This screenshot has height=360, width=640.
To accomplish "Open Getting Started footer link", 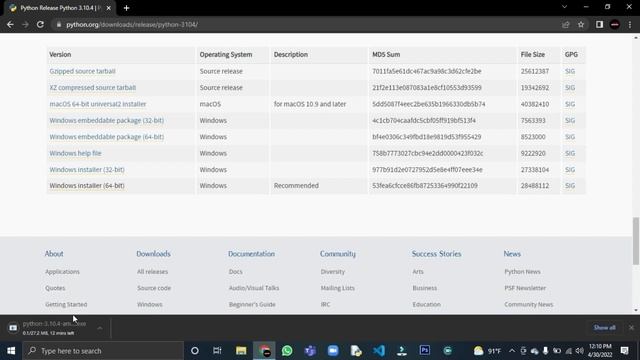I will [66, 304].
